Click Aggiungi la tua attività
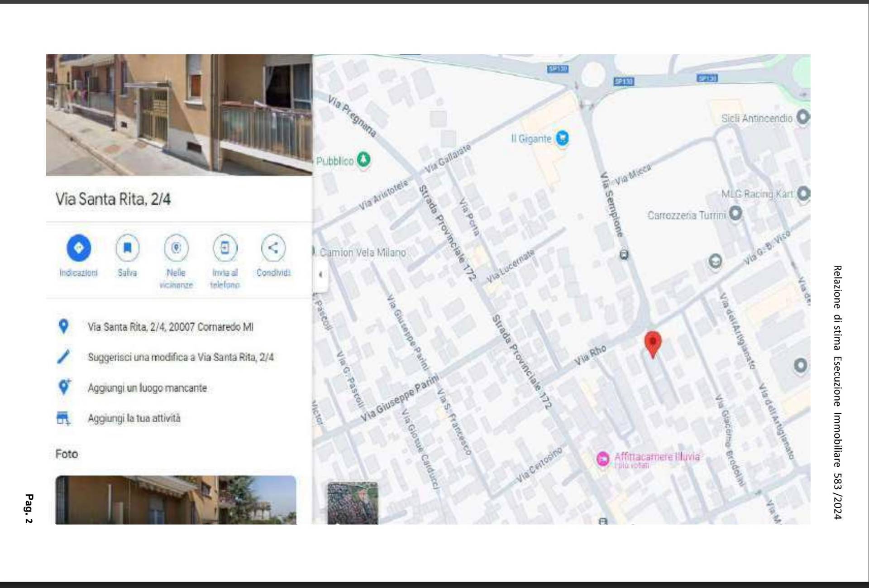This screenshot has height=588, width=869. coord(134,418)
